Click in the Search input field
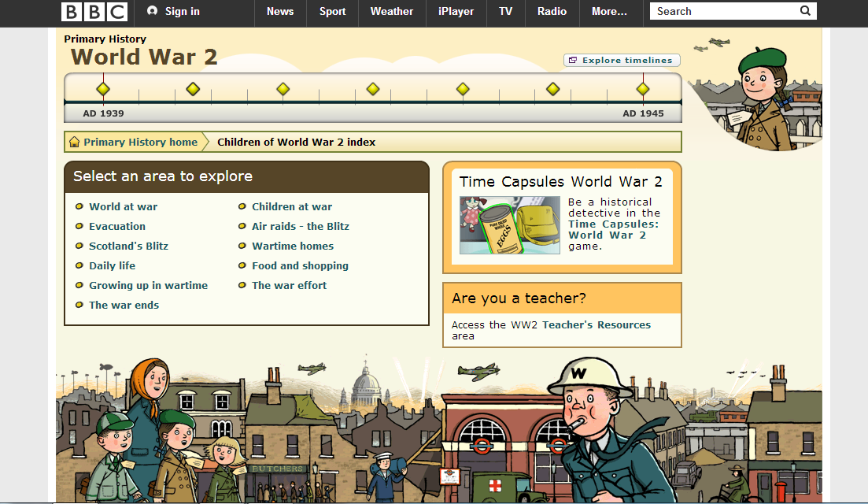Image resolution: width=868 pixels, height=504 pixels. point(726,11)
